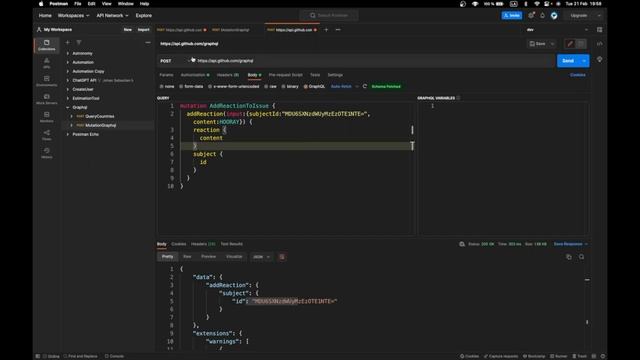This screenshot has width=640, height=360.
Task: Switch response view to Raw
Action: click(187, 257)
